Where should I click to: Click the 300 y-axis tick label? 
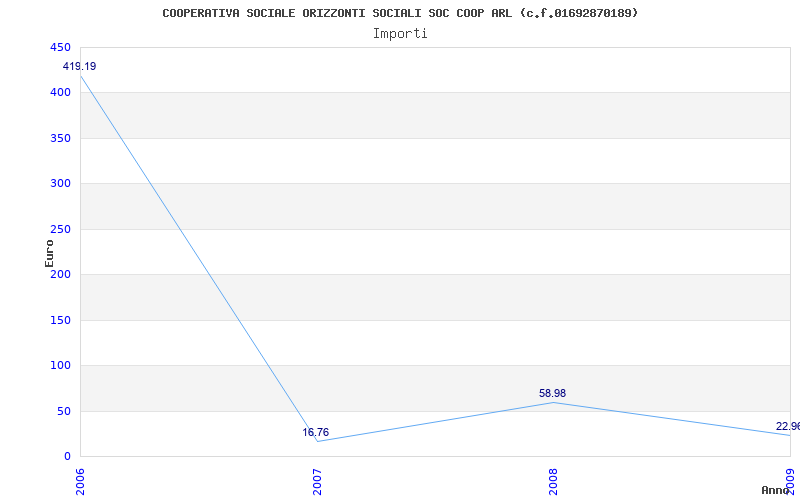click(x=60, y=184)
